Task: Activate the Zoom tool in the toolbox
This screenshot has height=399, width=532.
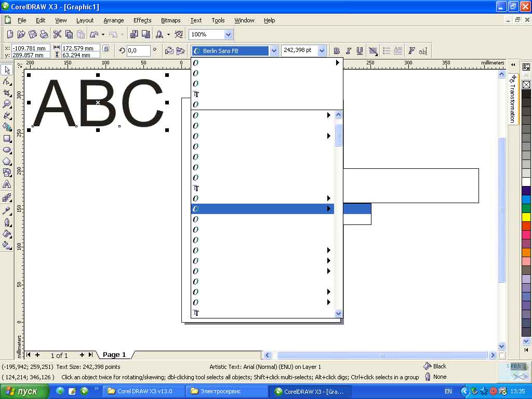Action: 7,104
